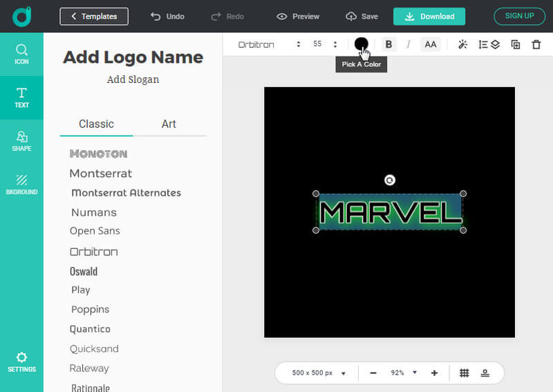Viewport: 553px width, 392px height.
Task: Duplicate the selected text element
Action: point(515,44)
